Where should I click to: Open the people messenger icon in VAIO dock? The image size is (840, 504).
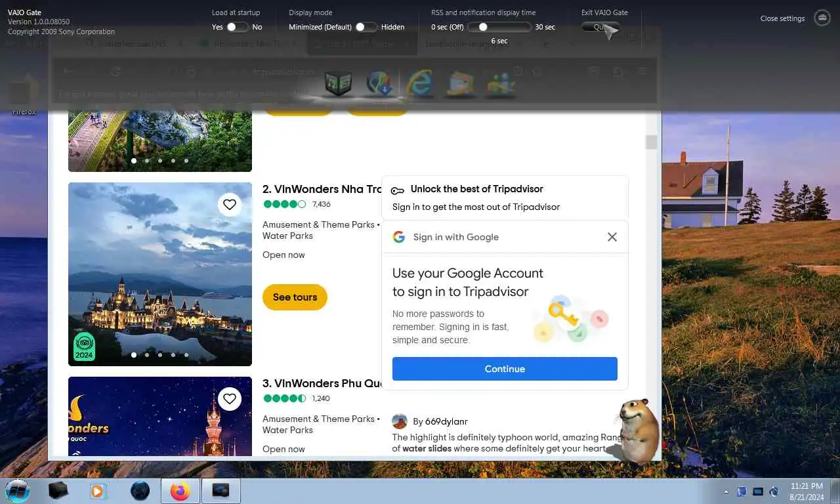pyautogui.click(x=501, y=83)
